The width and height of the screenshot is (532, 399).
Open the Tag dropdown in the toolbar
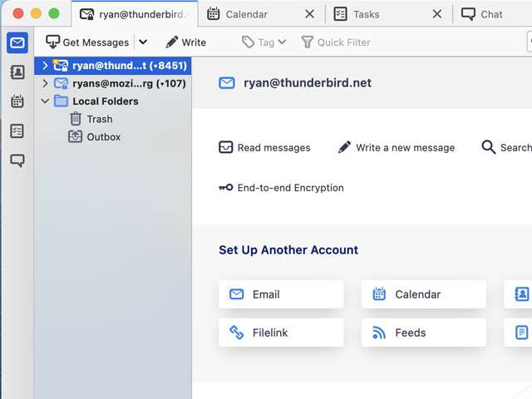click(x=264, y=42)
